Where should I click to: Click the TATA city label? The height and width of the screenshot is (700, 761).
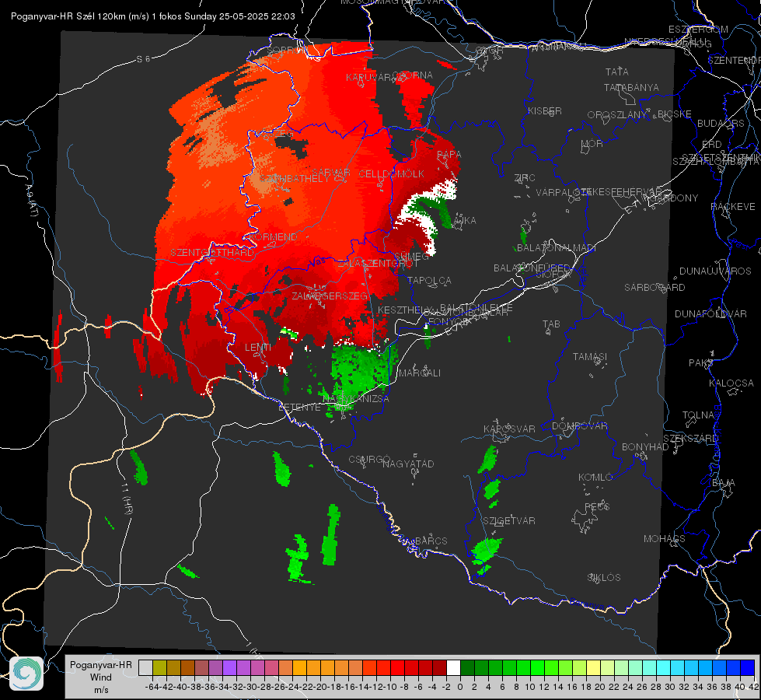[x=617, y=72]
